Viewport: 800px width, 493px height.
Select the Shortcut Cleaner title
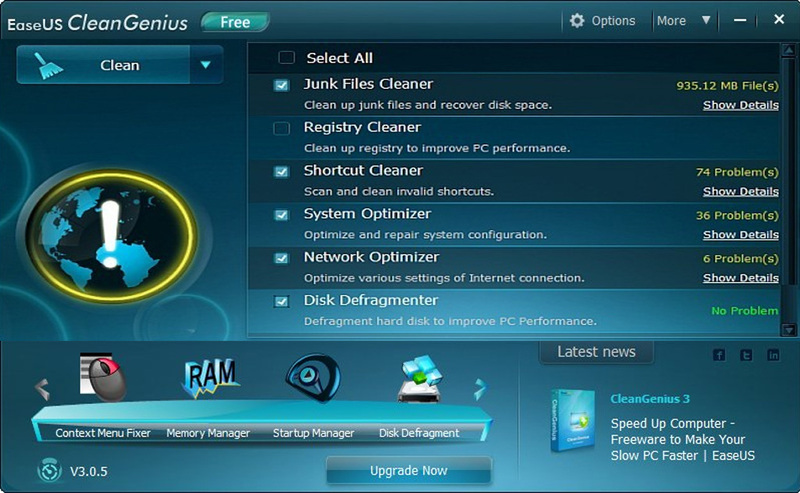363,170
